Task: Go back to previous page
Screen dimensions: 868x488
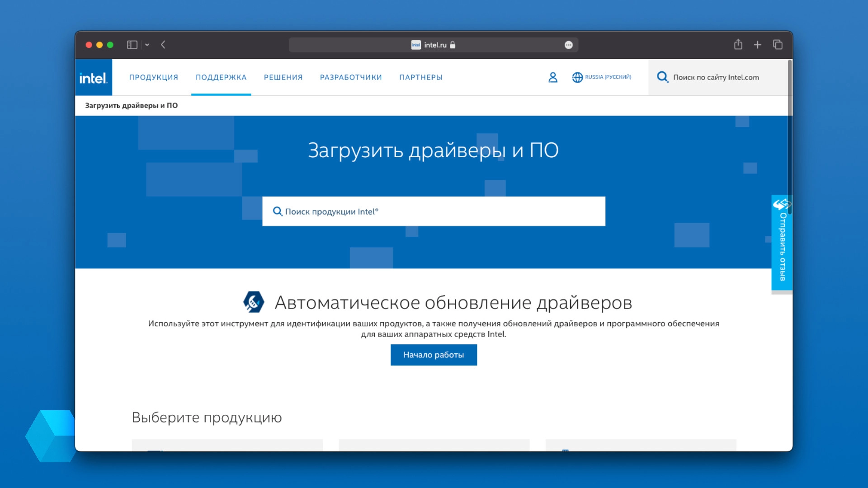Action: pos(163,45)
